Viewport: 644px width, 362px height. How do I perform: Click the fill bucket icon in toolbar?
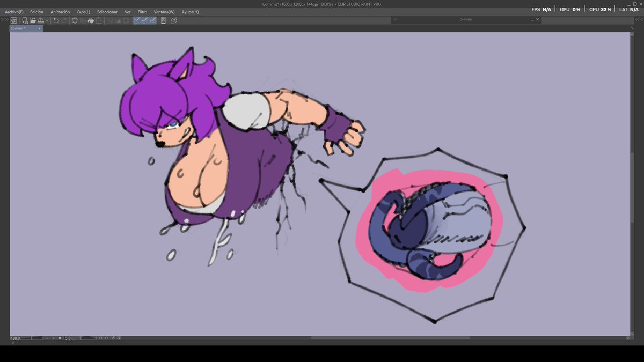(91, 20)
